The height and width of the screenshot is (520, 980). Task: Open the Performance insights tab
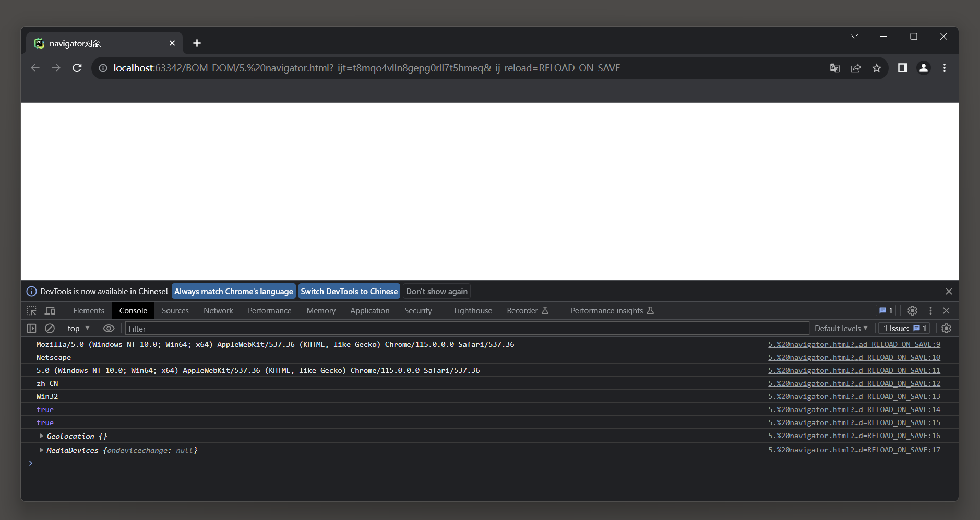[612, 311]
